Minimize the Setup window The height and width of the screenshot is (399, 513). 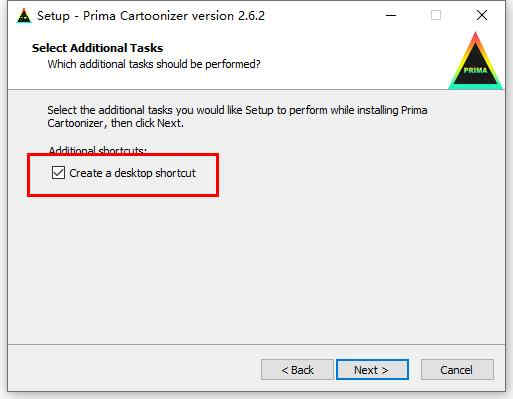point(391,15)
